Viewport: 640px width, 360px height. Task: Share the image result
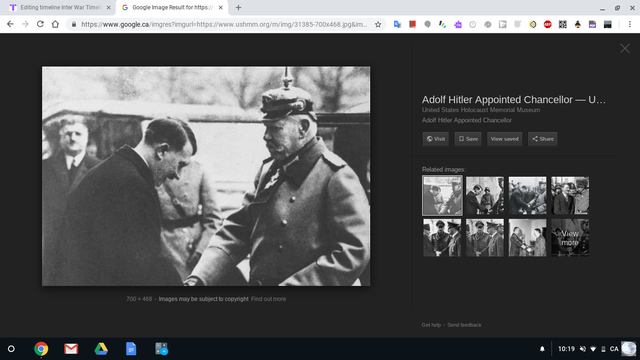542,139
